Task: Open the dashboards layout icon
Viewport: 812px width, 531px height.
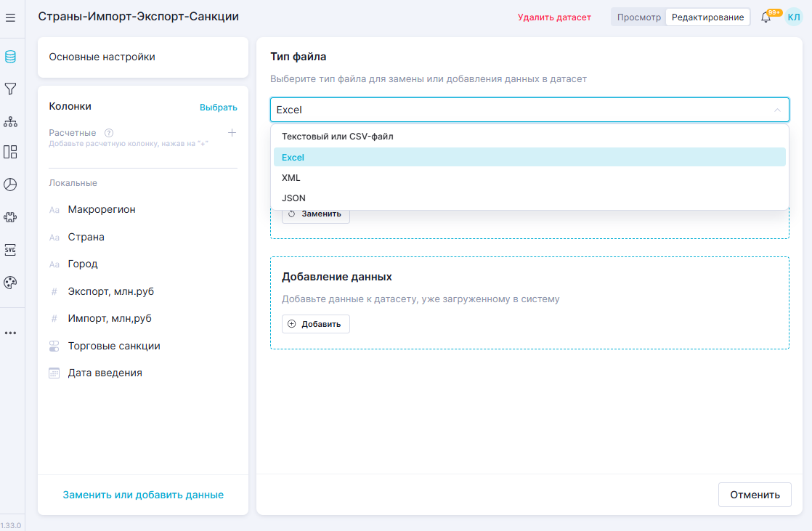Action: [x=10, y=152]
